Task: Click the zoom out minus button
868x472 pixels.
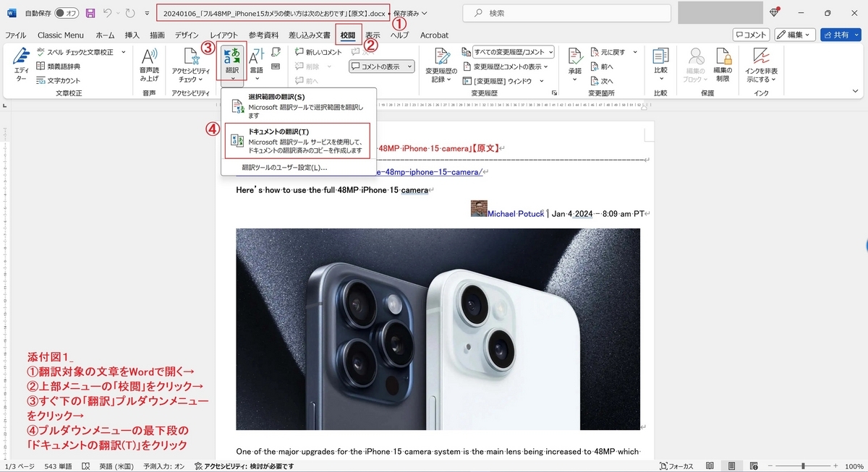Action: point(770,466)
